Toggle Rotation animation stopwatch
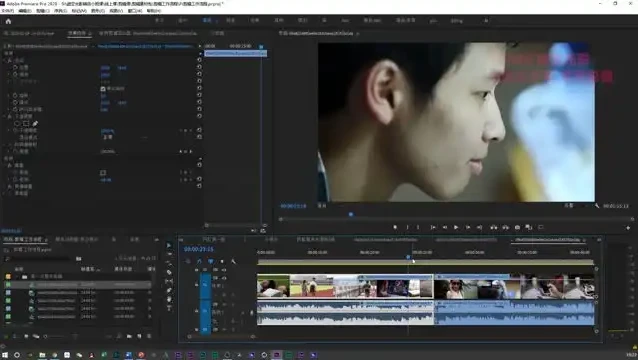Viewport: 638px width, 360px height. coord(15,95)
